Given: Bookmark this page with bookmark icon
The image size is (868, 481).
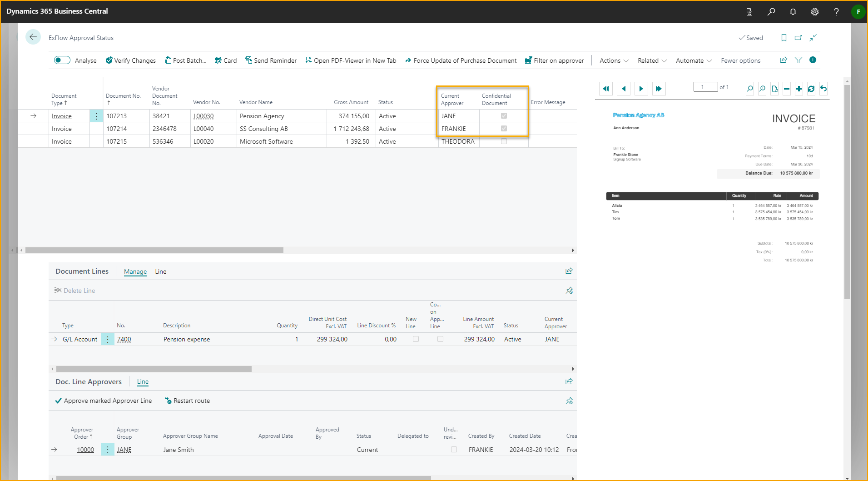Looking at the screenshot, I should [784, 38].
